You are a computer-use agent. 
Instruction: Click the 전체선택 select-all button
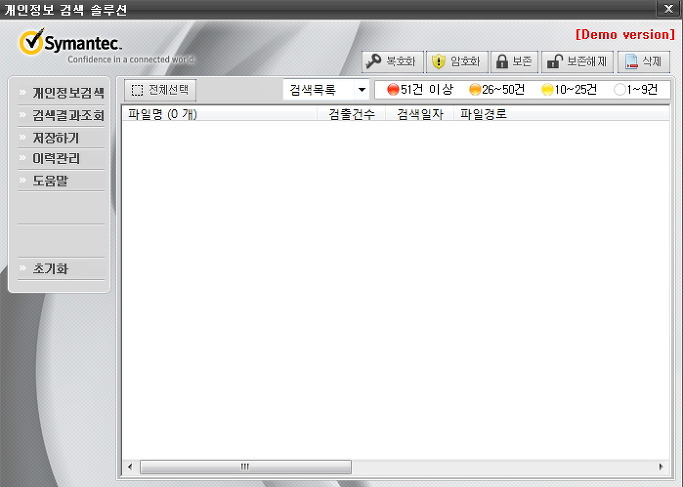pyautogui.click(x=160, y=90)
